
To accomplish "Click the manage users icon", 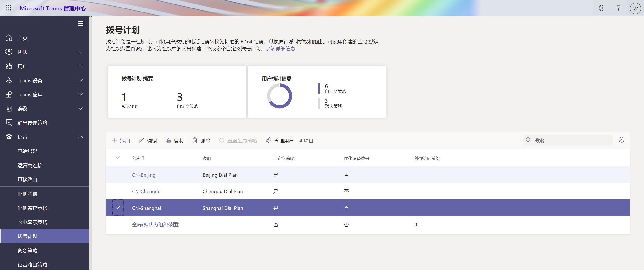I will point(268,140).
